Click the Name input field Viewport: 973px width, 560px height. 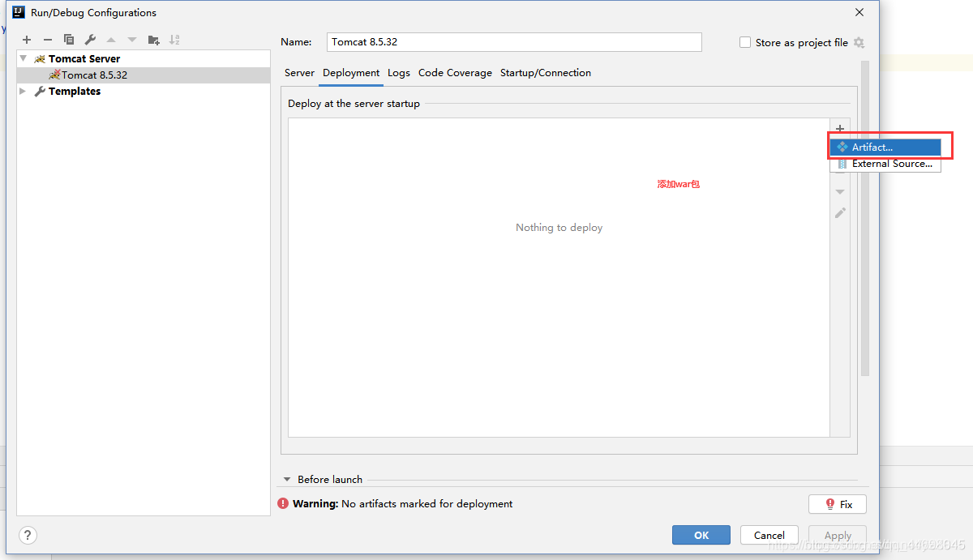[514, 42]
